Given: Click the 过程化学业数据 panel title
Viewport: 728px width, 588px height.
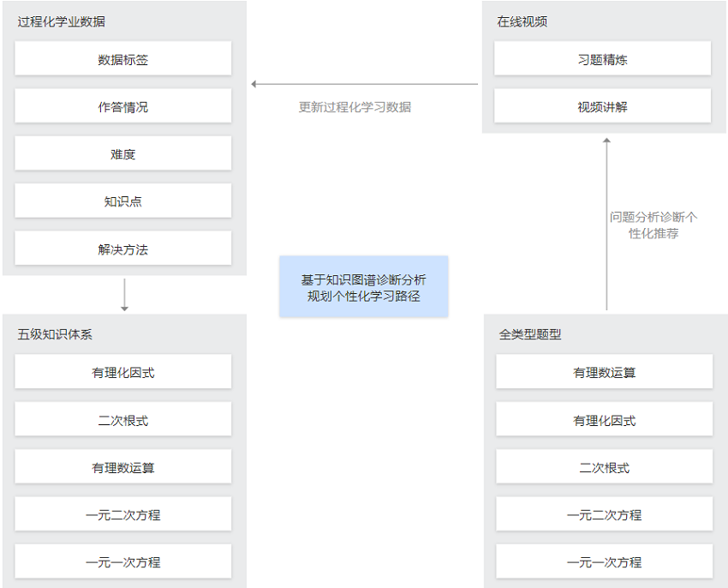Looking at the screenshot, I should [62, 21].
